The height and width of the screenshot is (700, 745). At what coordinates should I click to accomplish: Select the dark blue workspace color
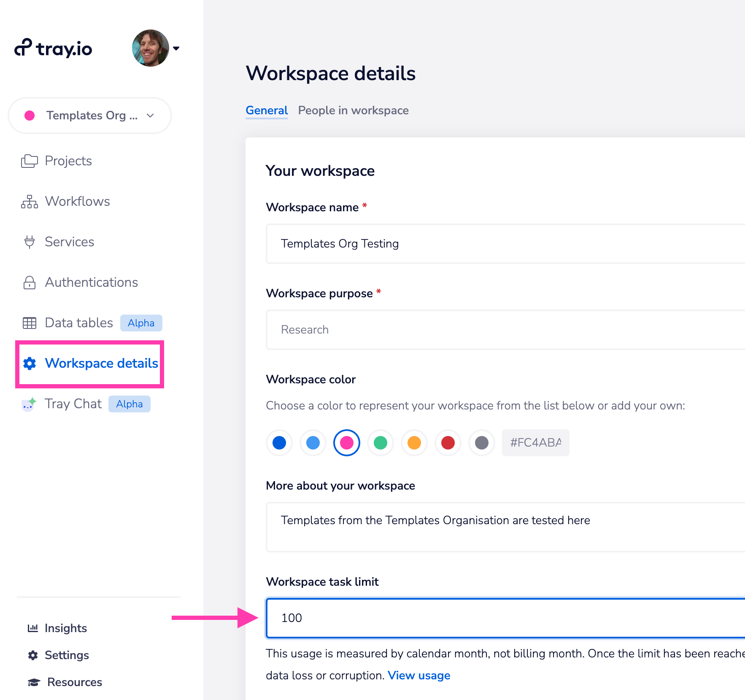point(279,443)
